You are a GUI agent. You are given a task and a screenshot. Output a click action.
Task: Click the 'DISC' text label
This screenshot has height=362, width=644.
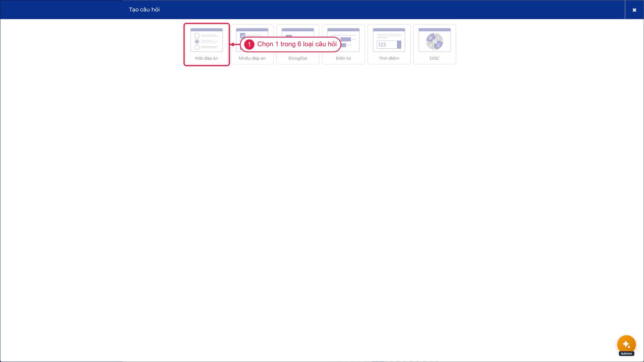coord(435,58)
